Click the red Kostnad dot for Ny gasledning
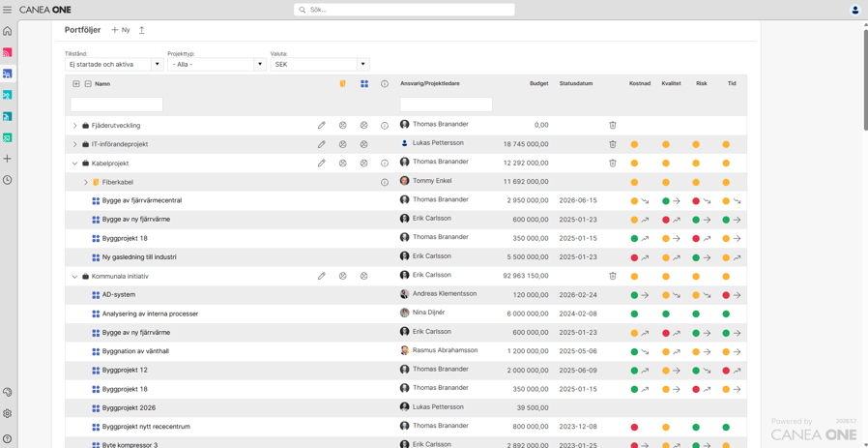 tap(634, 257)
